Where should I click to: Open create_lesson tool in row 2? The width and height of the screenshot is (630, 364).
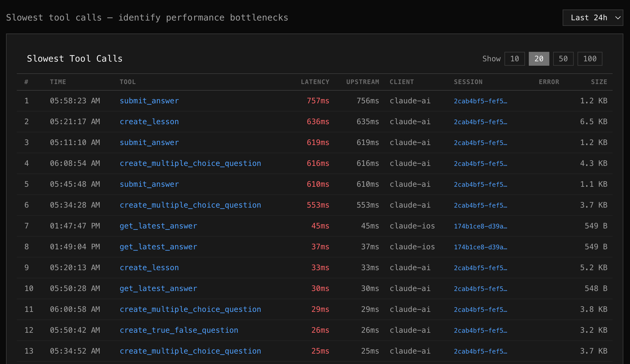pyautogui.click(x=149, y=122)
